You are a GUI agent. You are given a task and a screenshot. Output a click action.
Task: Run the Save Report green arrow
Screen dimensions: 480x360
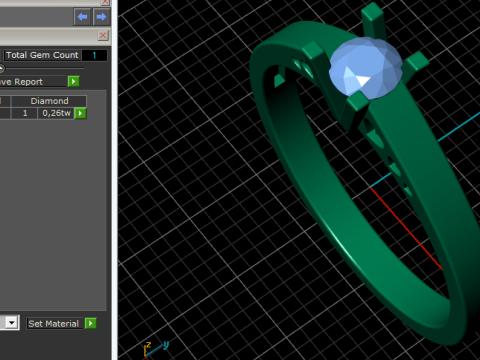point(73,81)
